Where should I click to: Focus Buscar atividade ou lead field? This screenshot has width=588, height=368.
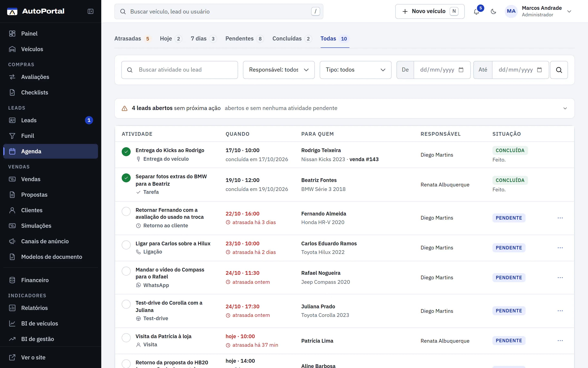click(179, 70)
